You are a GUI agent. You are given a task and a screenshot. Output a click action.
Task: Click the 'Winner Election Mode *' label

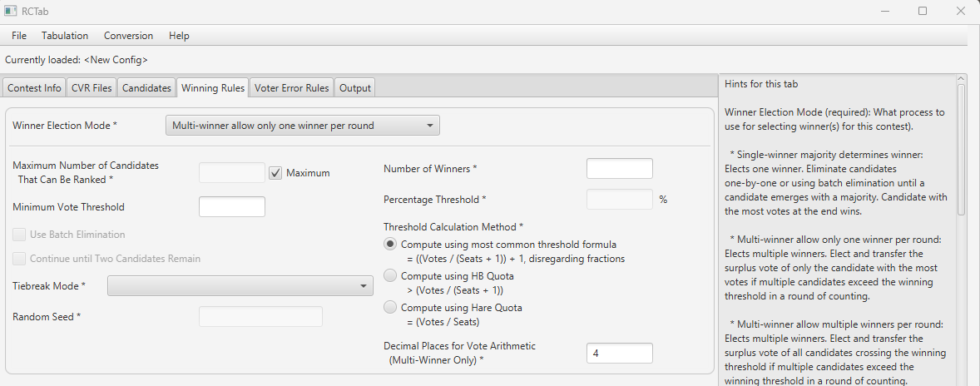tap(65, 126)
